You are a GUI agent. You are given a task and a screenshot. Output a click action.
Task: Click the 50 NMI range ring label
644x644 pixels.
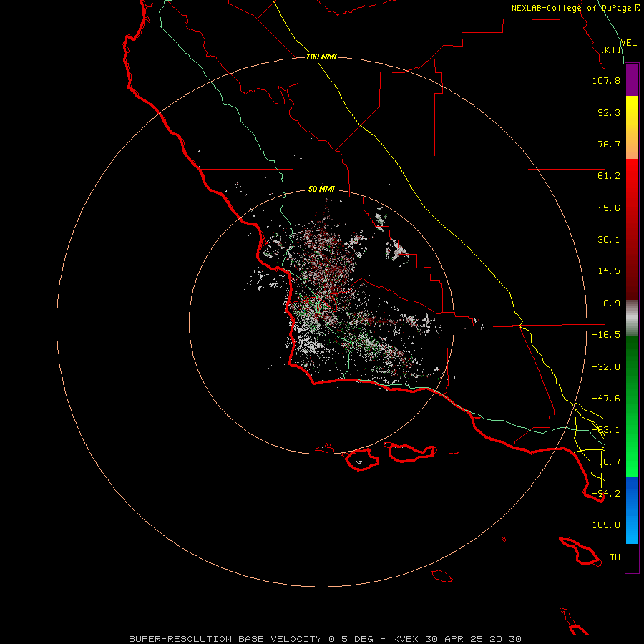pos(321,190)
